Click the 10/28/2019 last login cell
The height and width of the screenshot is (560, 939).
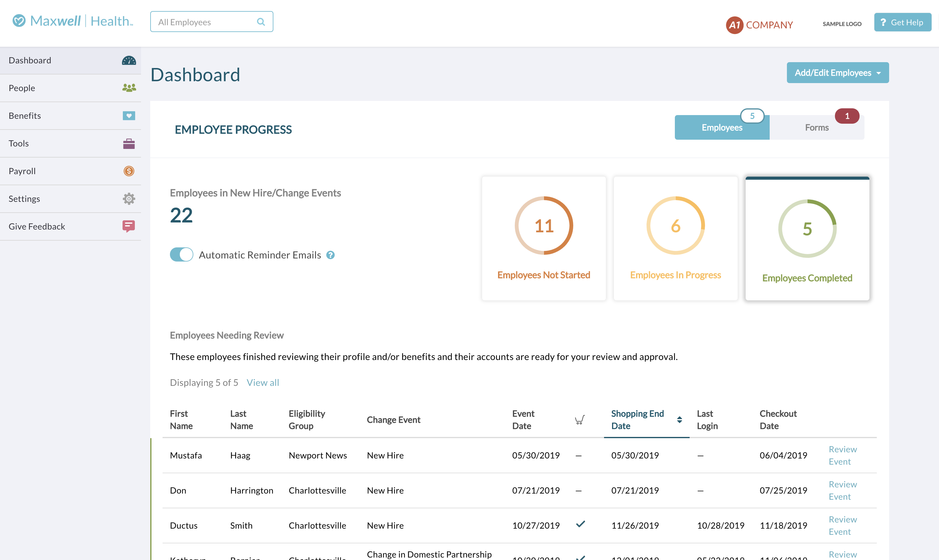[x=720, y=526]
